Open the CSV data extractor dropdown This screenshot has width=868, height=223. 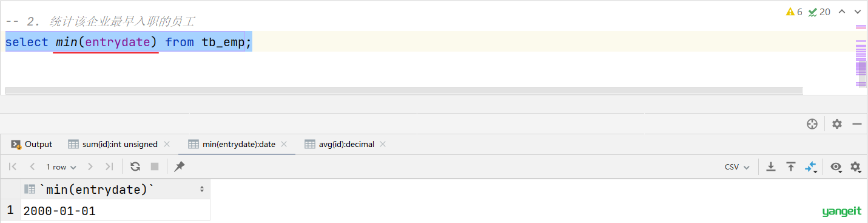click(737, 166)
